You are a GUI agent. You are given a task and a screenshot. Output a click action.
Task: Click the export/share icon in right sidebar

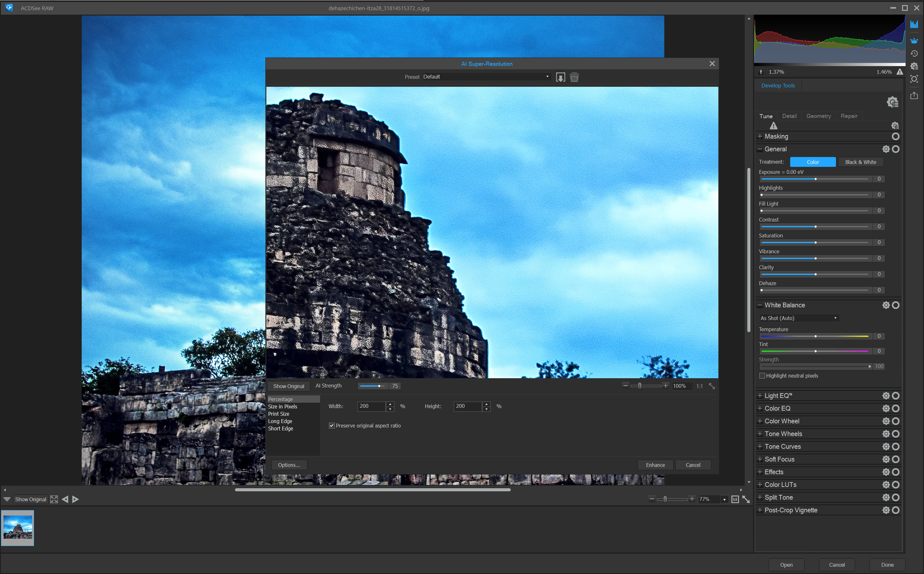coord(914,96)
